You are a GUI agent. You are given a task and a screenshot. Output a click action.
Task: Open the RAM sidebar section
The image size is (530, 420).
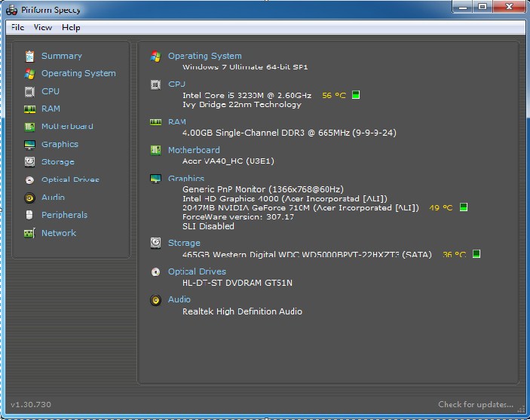(51, 109)
